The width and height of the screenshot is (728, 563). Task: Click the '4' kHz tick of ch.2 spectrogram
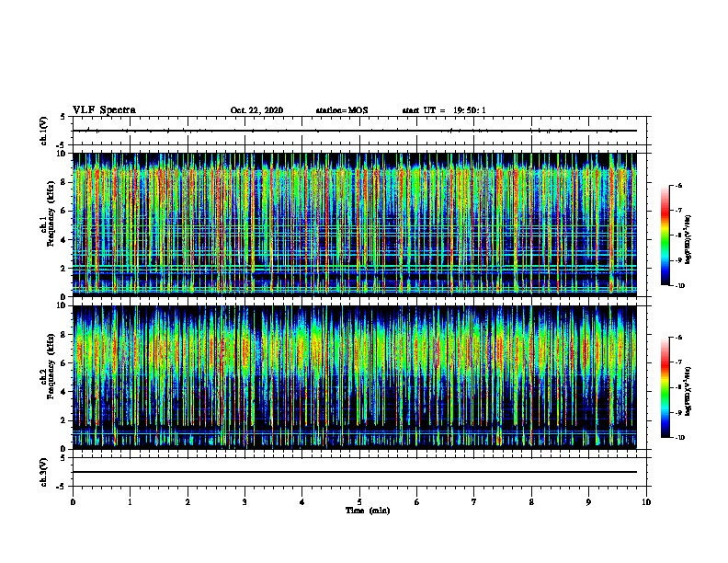click(63, 392)
